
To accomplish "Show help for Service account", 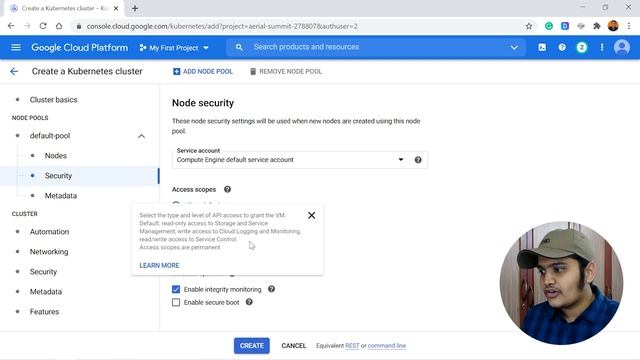I will [x=418, y=160].
